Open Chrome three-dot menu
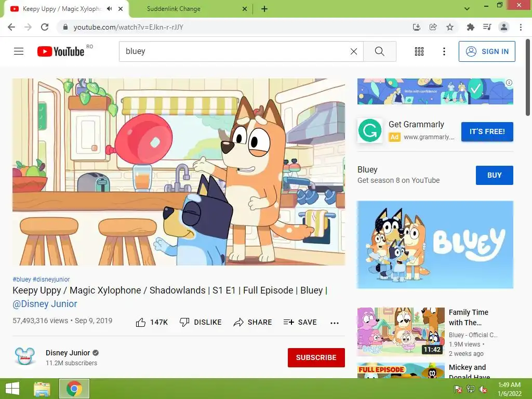The image size is (532, 399). click(521, 27)
